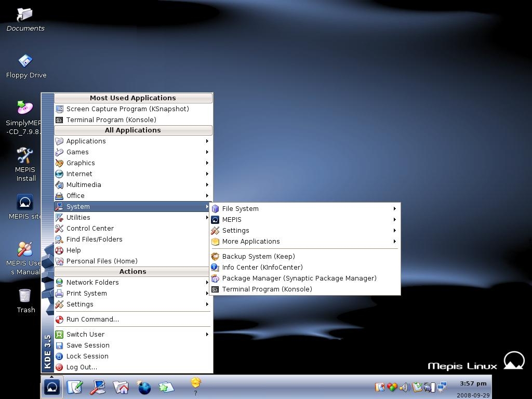This screenshot has height=399, width=532.
Task: Open the MEPIS site desktop shortcut
Action: [25, 207]
